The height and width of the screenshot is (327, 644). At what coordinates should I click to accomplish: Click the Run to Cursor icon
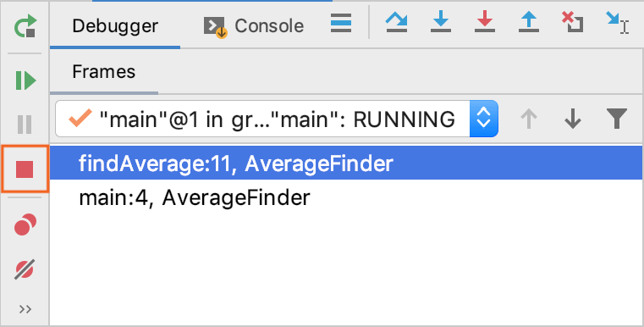(617, 22)
